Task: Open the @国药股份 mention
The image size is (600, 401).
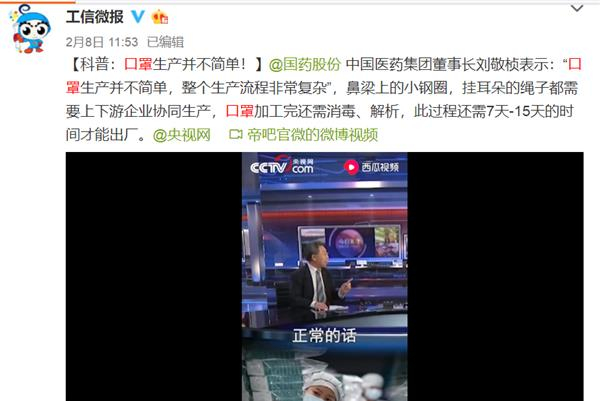Action: (304, 64)
